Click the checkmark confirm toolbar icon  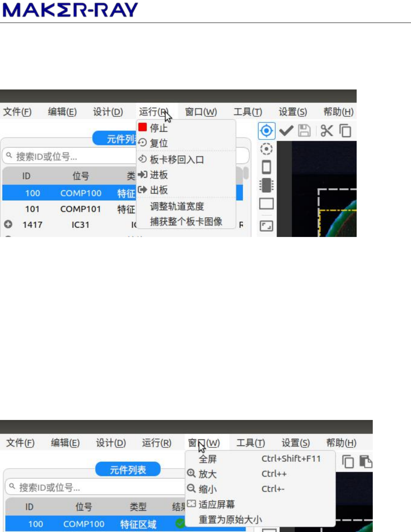(286, 131)
